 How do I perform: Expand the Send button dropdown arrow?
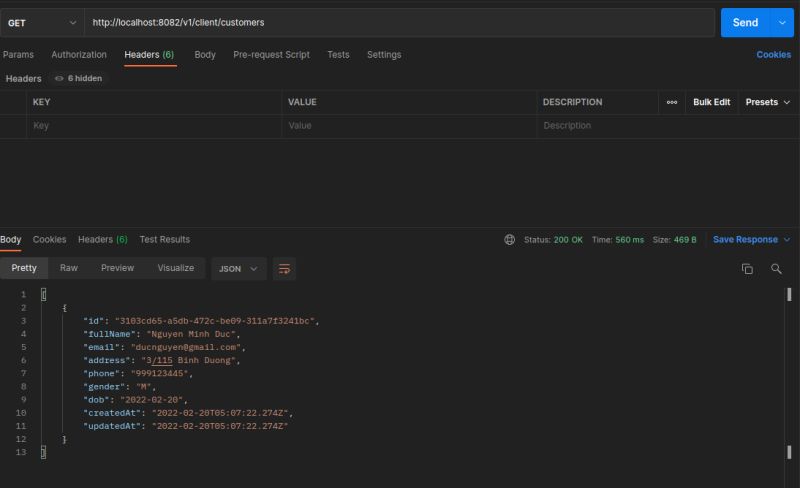pyautogui.click(x=782, y=22)
